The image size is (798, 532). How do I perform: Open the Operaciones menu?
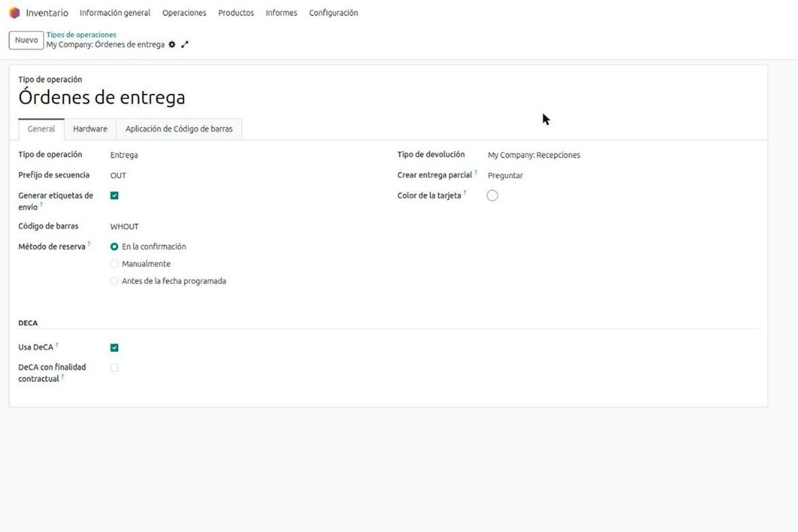coord(184,13)
